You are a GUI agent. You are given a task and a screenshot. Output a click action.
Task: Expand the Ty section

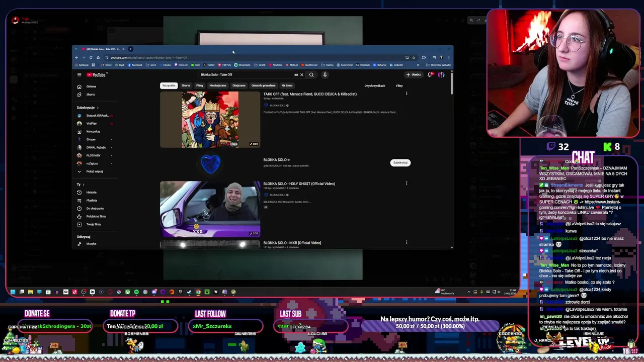(80, 185)
